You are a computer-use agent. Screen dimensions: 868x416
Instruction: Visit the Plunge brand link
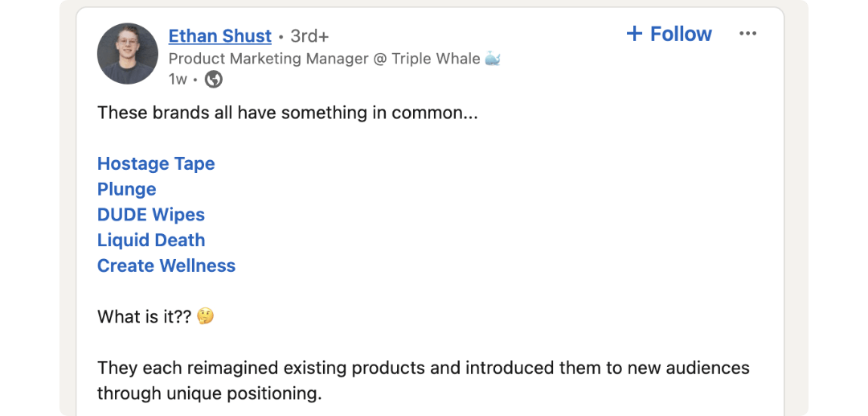coord(126,189)
